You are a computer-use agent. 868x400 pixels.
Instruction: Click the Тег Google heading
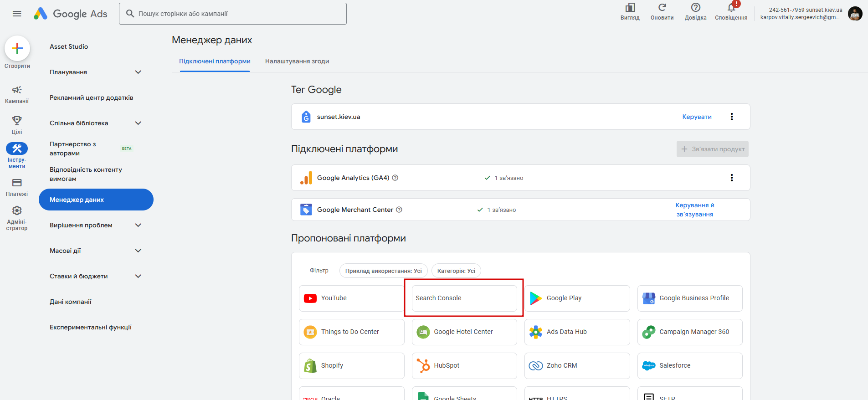[316, 90]
